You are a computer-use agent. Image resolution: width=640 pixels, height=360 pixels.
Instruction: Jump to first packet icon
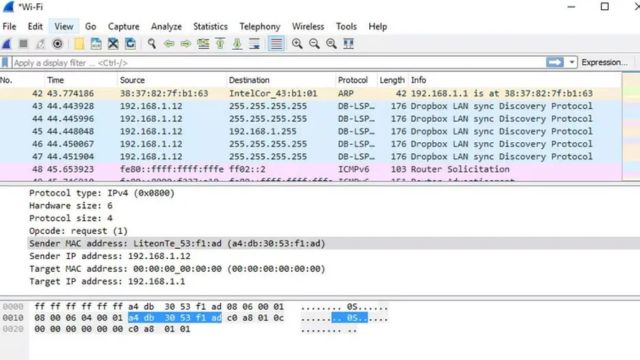pos(220,44)
